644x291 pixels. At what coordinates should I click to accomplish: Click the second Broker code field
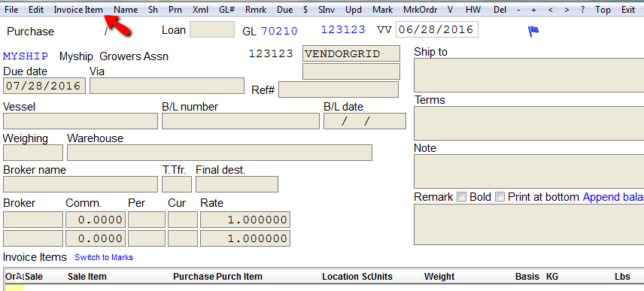[33, 238]
